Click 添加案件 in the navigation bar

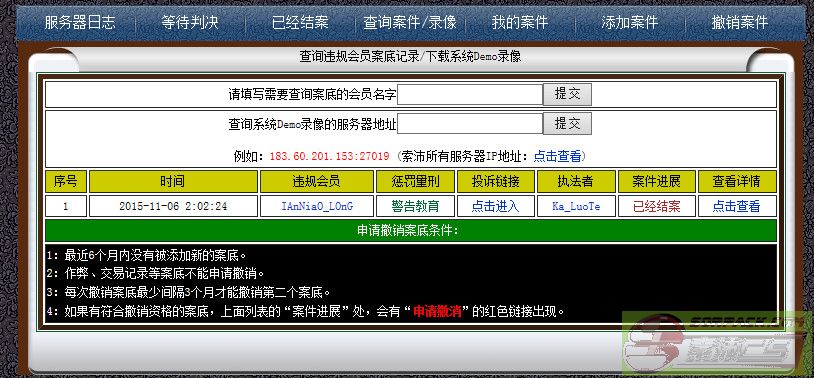pos(630,22)
